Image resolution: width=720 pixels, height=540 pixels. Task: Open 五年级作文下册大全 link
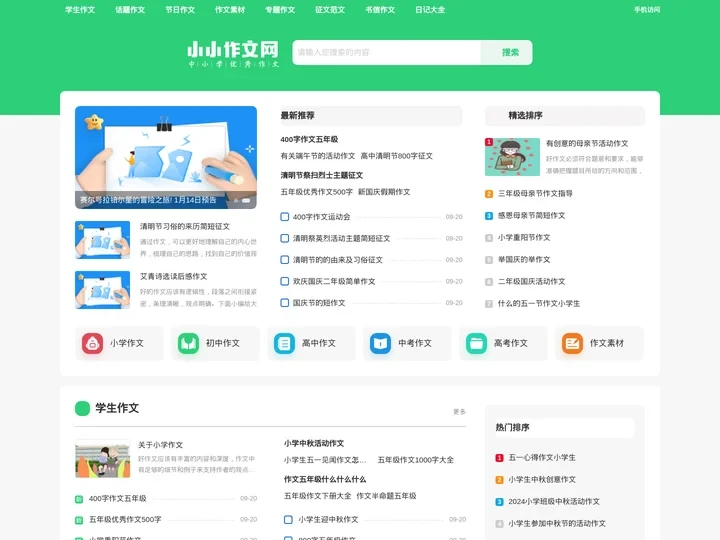coord(317,496)
